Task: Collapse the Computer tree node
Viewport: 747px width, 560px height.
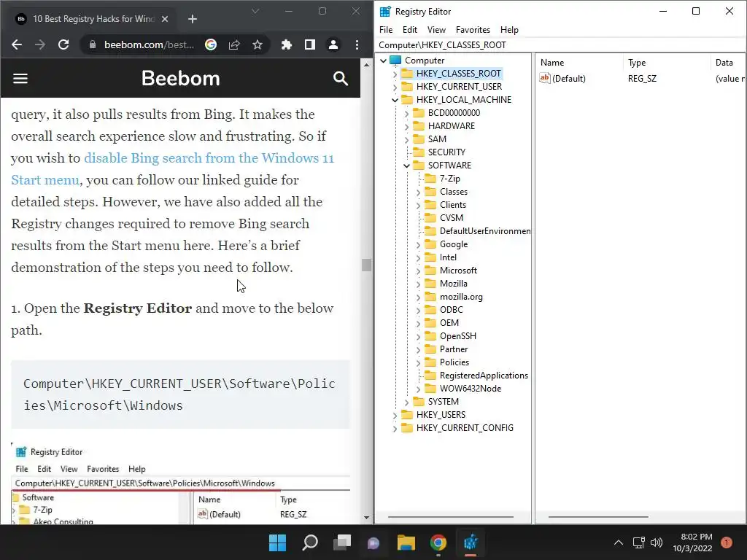Action: pos(383,61)
